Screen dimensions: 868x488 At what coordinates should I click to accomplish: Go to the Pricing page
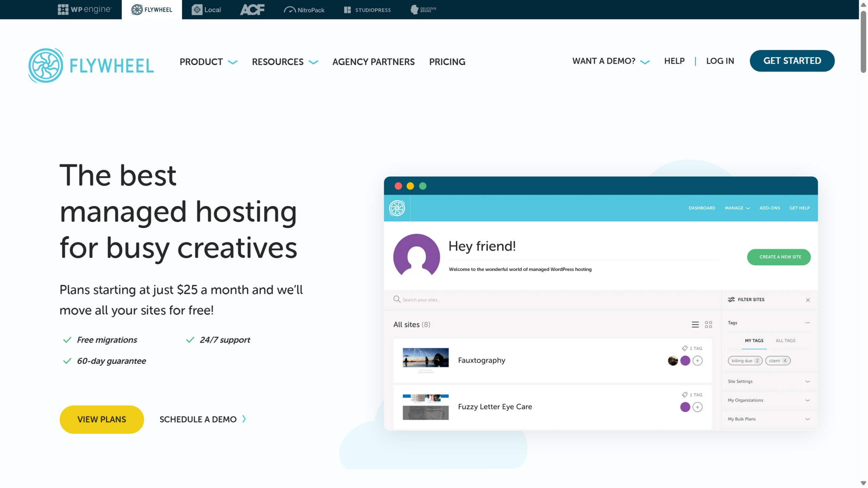pos(447,62)
